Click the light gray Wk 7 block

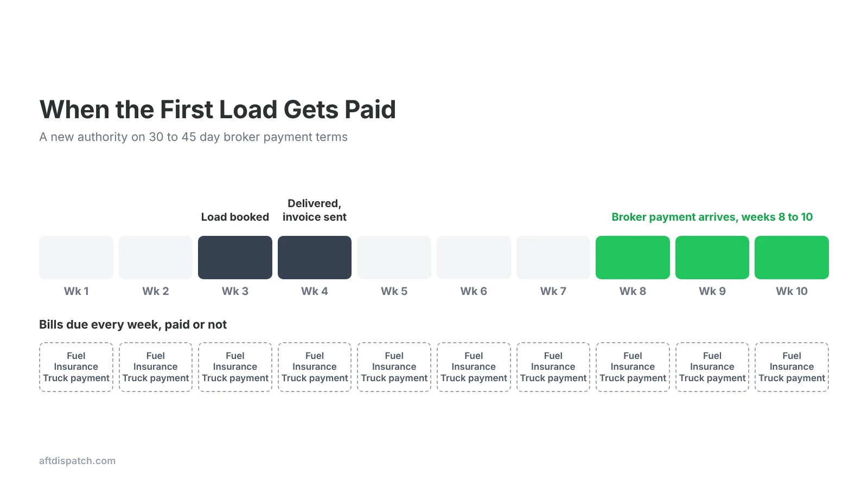(x=553, y=258)
